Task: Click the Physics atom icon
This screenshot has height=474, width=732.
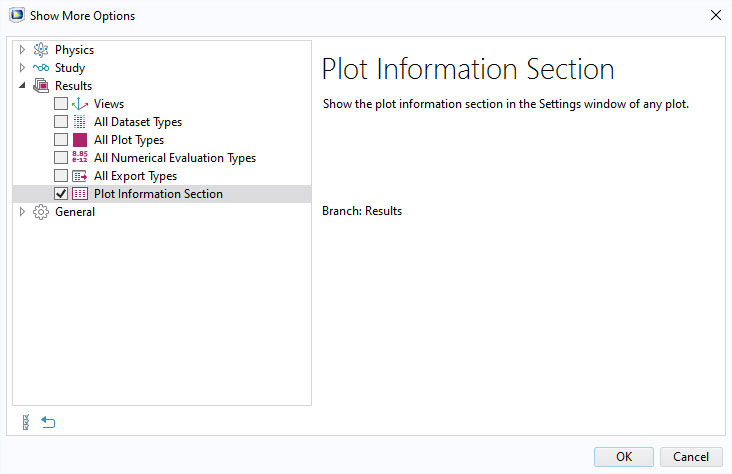Action: (x=41, y=50)
